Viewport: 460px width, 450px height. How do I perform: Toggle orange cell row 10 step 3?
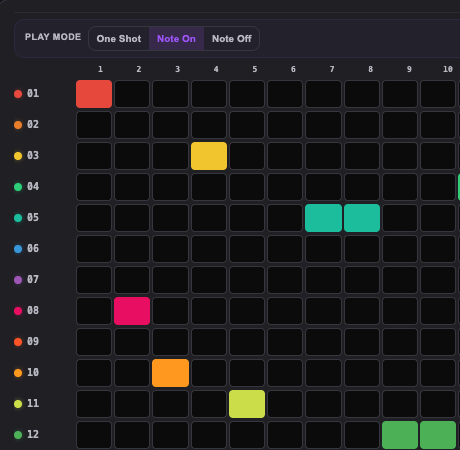point(170,373)
